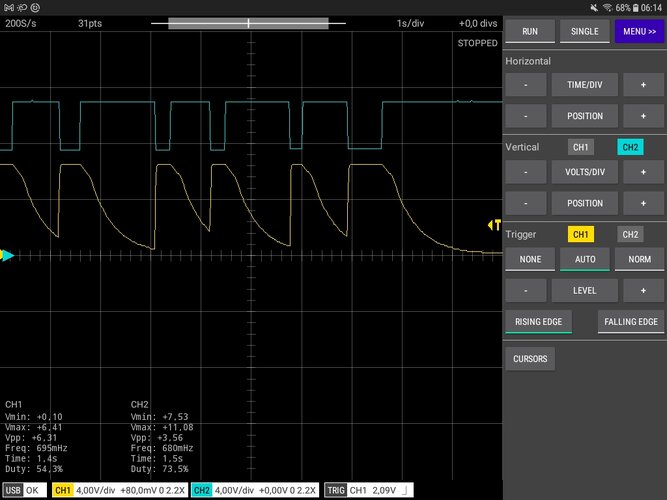The image size is (667, 500).
Task: Click CH2 Freq: 680mHz measurement
Action: click(x=162, y=448)
